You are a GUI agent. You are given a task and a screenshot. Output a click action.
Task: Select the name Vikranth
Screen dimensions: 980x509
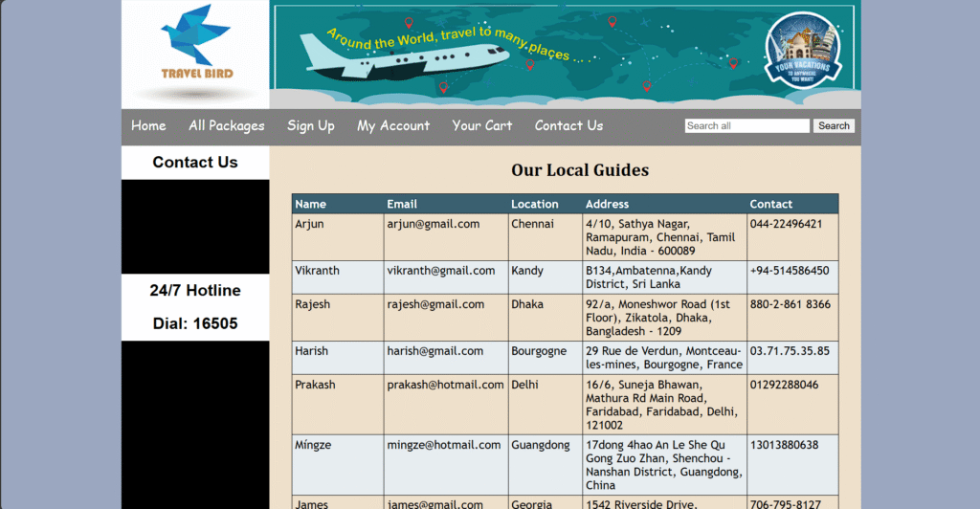pos(317,271)
